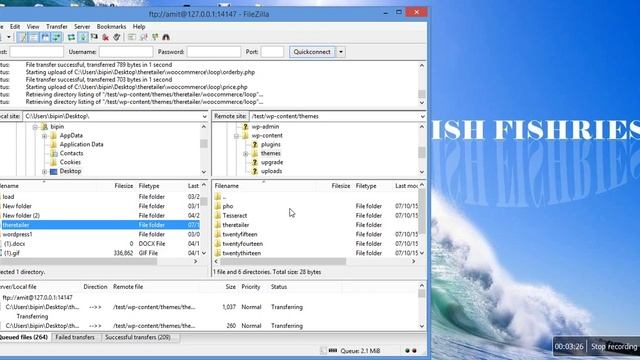Select the plugins folder in remote tree
The width and height of the screenshot is (640, 360).
tap(271, 144)
